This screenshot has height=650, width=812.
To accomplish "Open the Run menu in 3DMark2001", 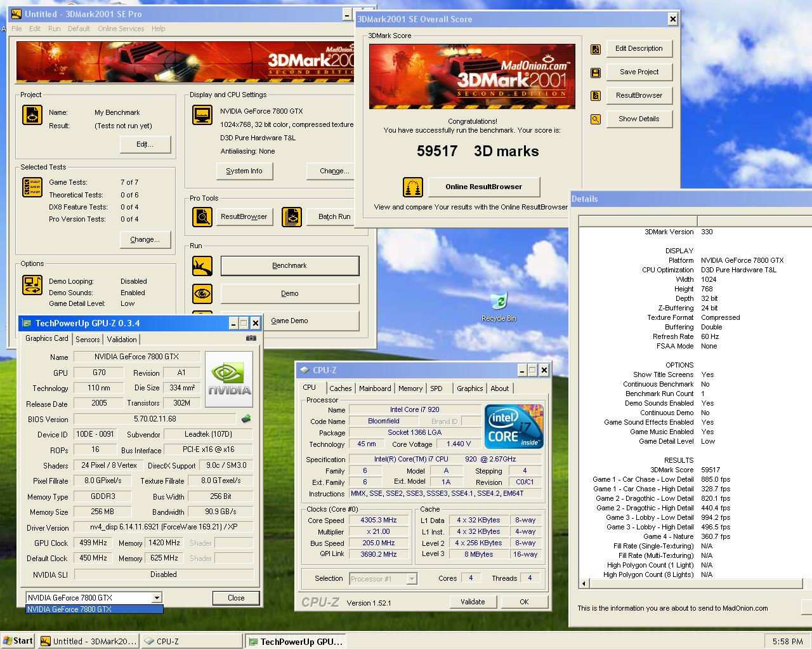I will coord(55,29).
